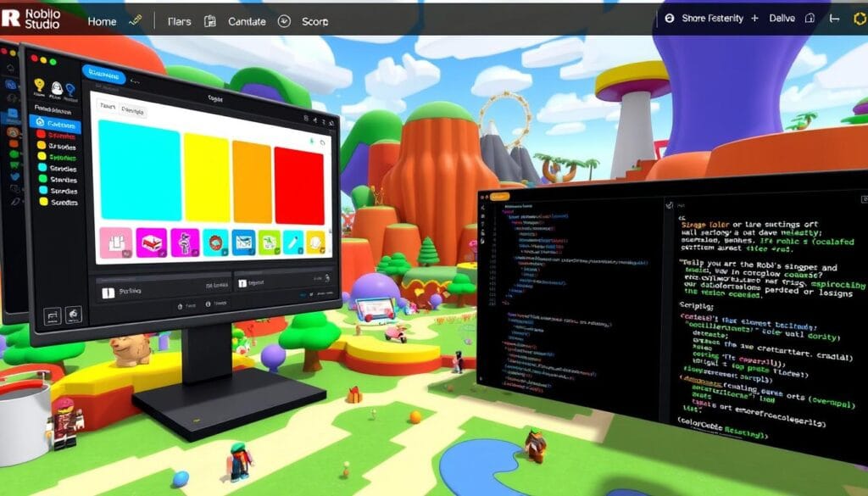Toggle the green dot next to the second sidebar item

[x=41, y=133]
